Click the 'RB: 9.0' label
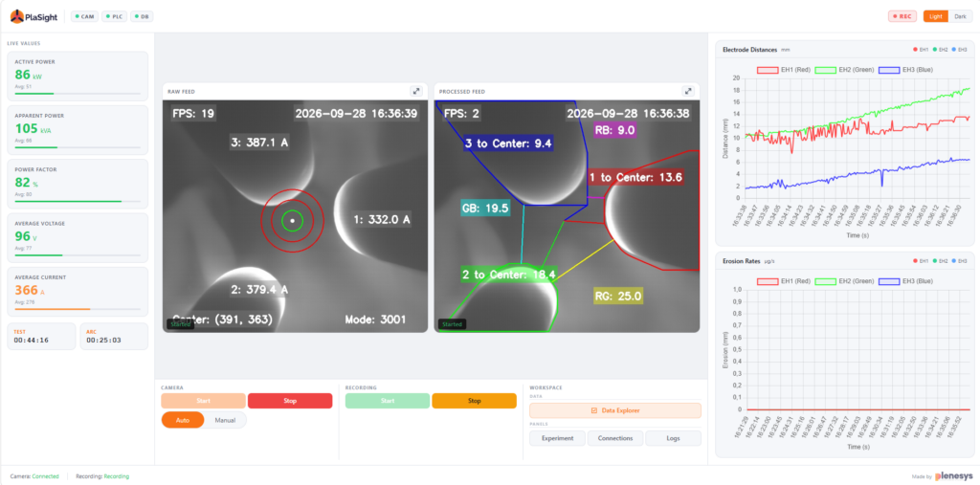The image size is (980, 485). pyautogui.click(x=615, y=130)
